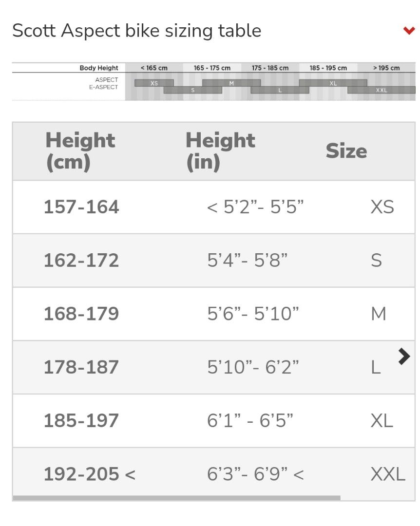Click the horizontal scrollbar below the table
420x526 pixels.
coord(176,498)
